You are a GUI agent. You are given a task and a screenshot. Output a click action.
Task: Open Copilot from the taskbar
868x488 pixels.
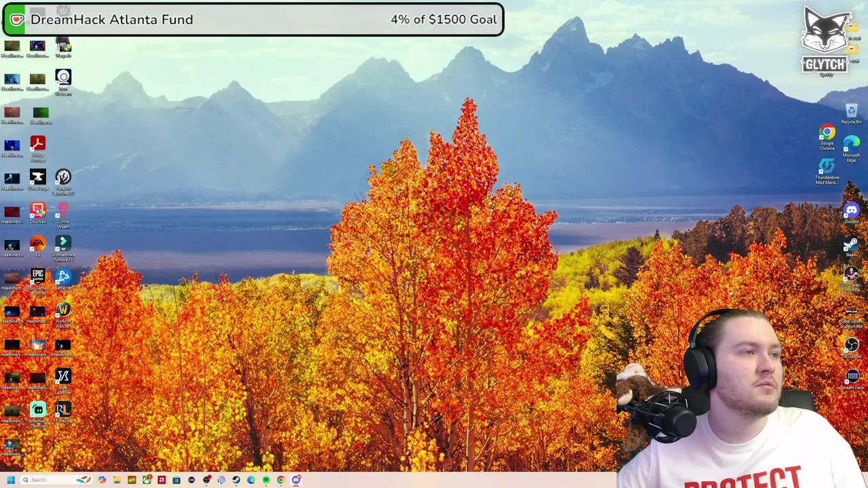coord(102,480)
